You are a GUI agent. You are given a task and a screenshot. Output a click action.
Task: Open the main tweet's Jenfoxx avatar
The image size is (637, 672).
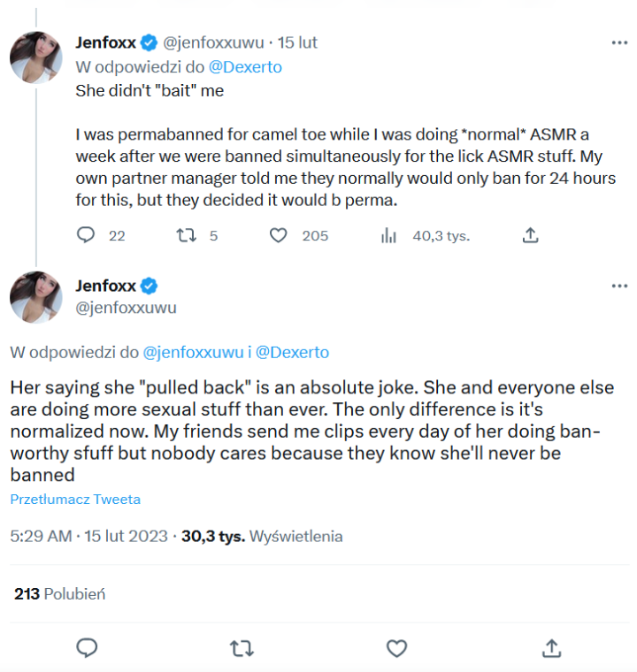(35, 296)
